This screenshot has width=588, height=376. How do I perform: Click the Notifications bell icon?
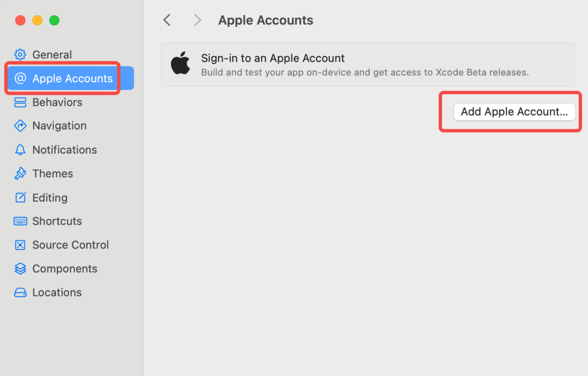click(x=20, y=150)
